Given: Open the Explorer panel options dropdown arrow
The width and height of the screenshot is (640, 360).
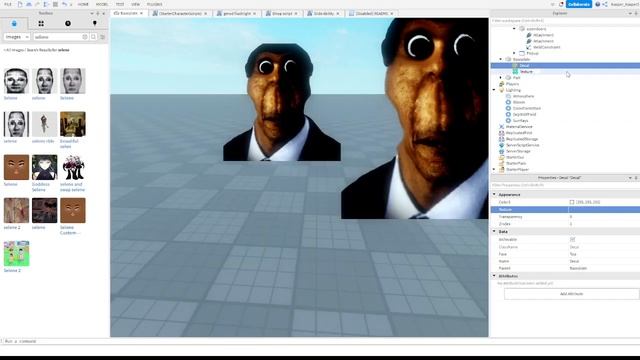Looking at the screenshot, I should 631,13.
